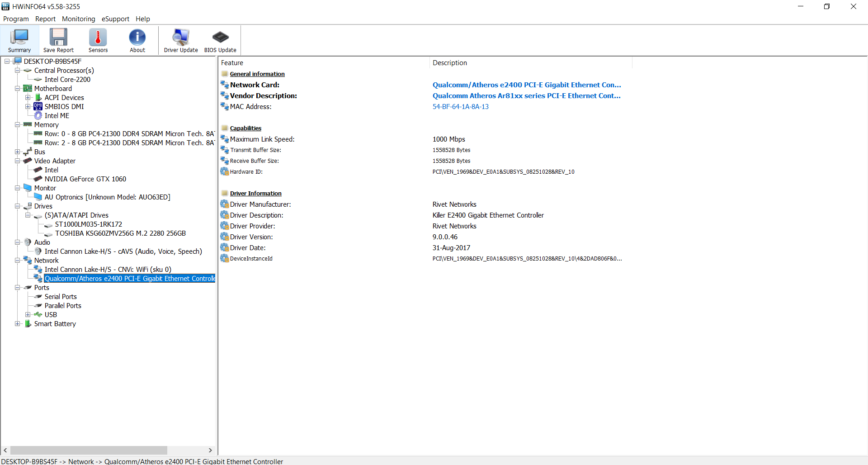Expand the SMBIOS DMI node

pyautogui.click(x=28, y=106)
